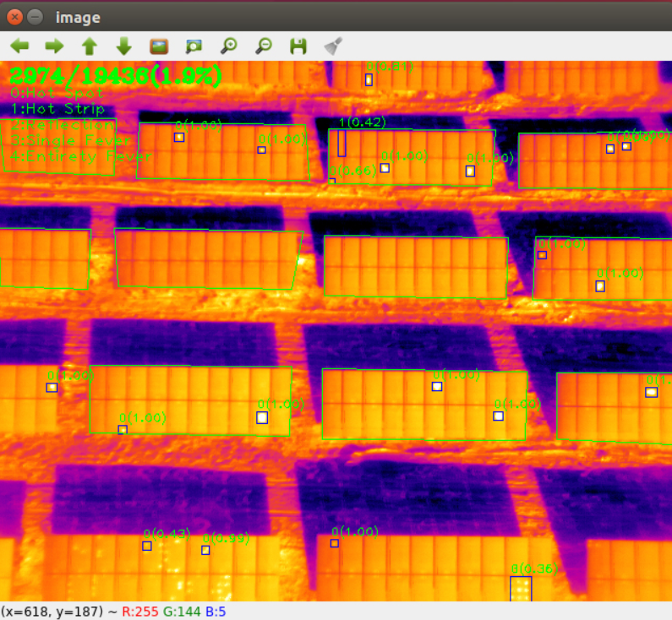
Task: Click the blue value B:5 in status bar
Action: 216,612
